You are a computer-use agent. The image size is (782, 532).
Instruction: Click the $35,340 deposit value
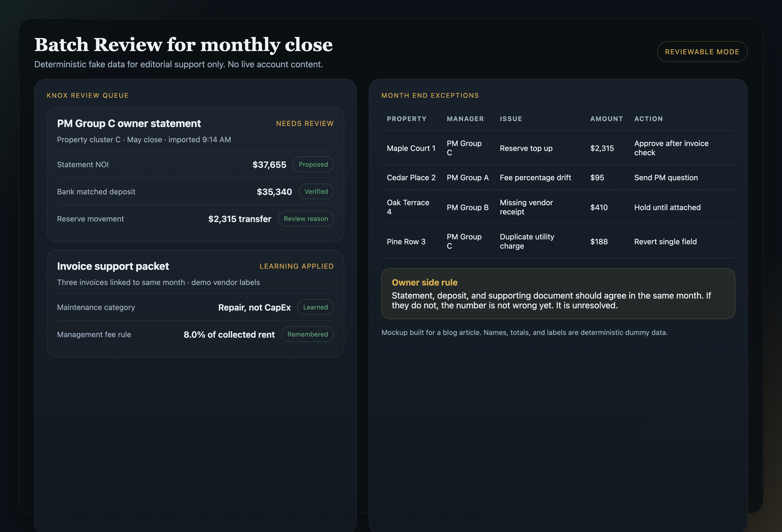click(274, 192)
